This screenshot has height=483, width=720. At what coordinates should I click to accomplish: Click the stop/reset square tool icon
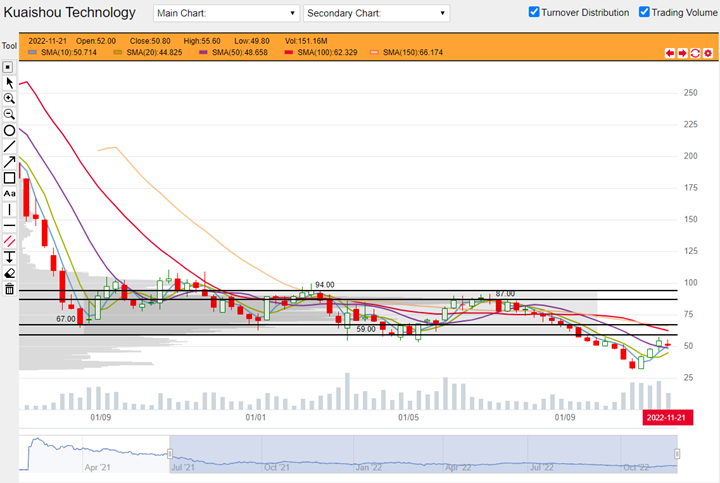(x=8, y=67)
